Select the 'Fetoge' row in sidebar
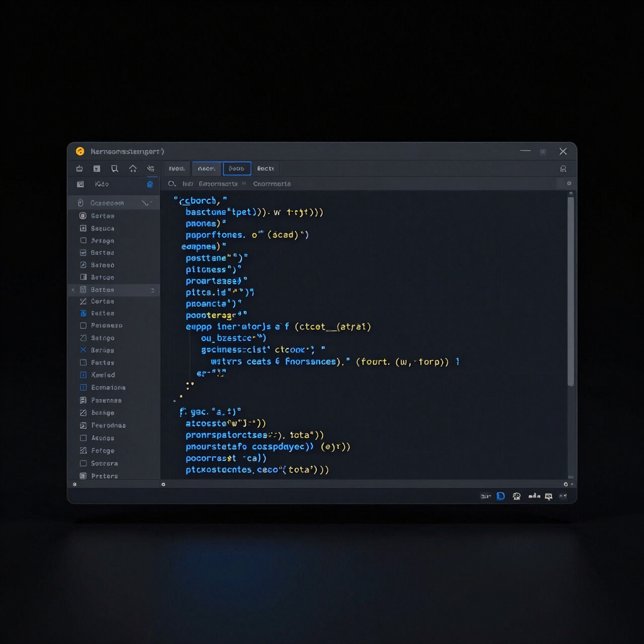Screen dimensions: 644x644 (114, 450)
